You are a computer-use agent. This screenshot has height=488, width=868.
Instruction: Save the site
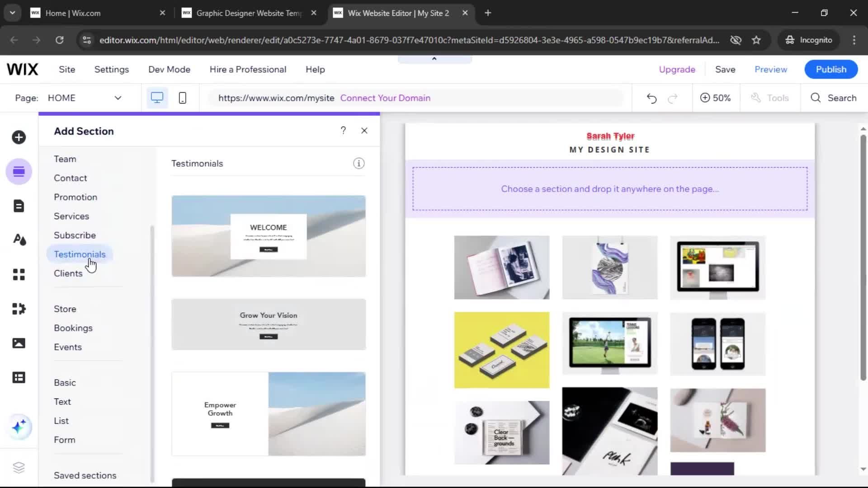click(x=725, y=70)
